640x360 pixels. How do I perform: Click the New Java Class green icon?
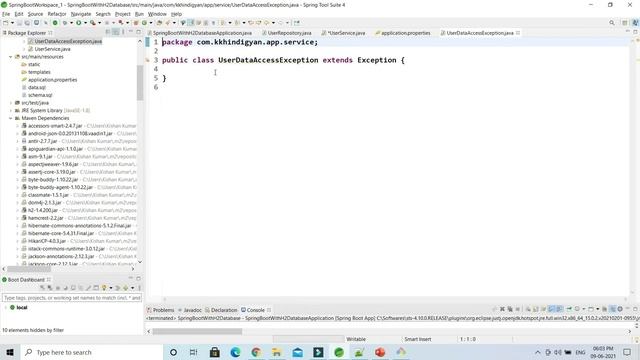pyautogui.click(x=144, y=23)
